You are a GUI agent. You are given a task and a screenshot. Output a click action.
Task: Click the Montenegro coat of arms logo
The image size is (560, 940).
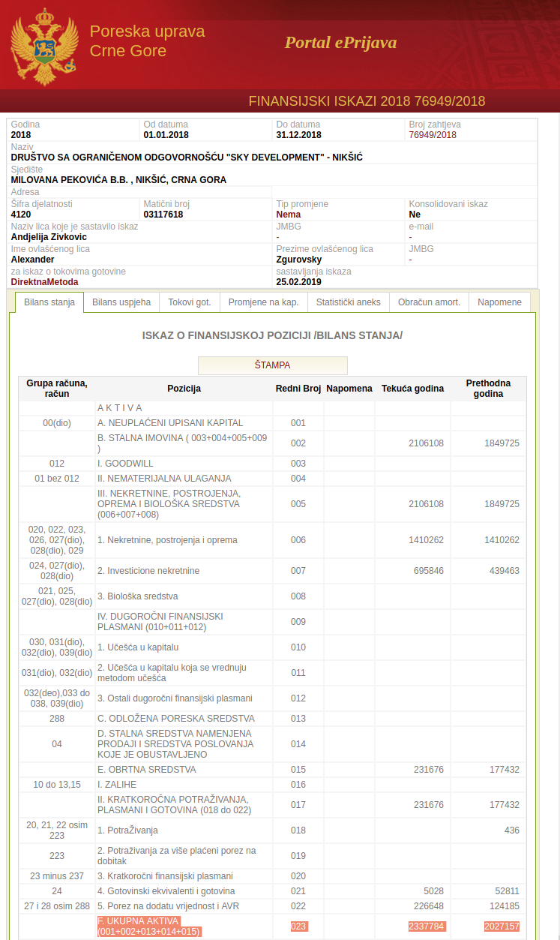[45, 48]
